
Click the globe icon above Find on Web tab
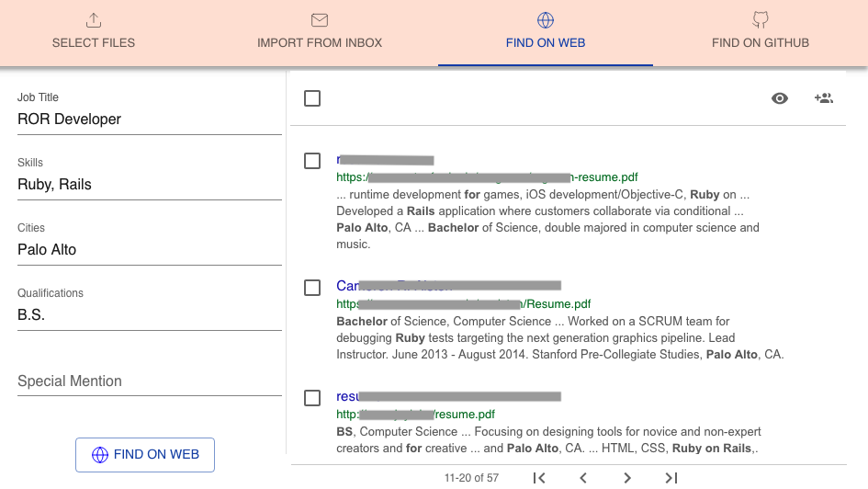546,20
